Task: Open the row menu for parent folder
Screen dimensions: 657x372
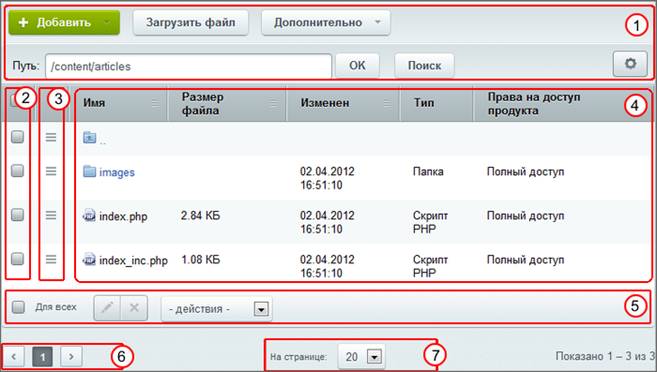Action: [x=51, y=137]
